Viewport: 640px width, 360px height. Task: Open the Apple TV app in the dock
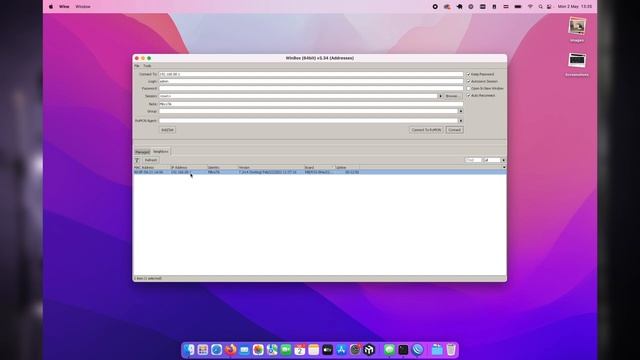pyautogui.click(x=328, y=350)
